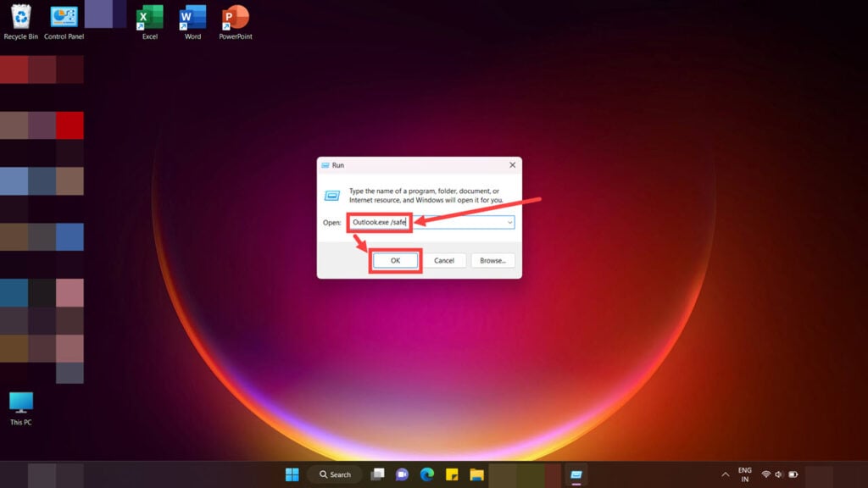Show hidden icons in system tray
This screenshot has width=868, height=488.
726,474
